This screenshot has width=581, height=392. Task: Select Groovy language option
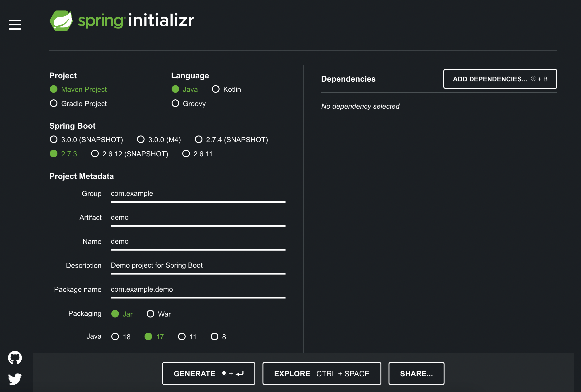[x=175, y=103]
